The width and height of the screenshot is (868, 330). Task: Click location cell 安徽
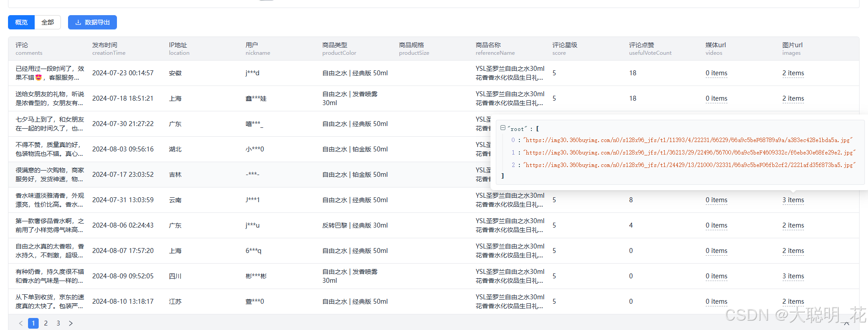coord(175,73)
